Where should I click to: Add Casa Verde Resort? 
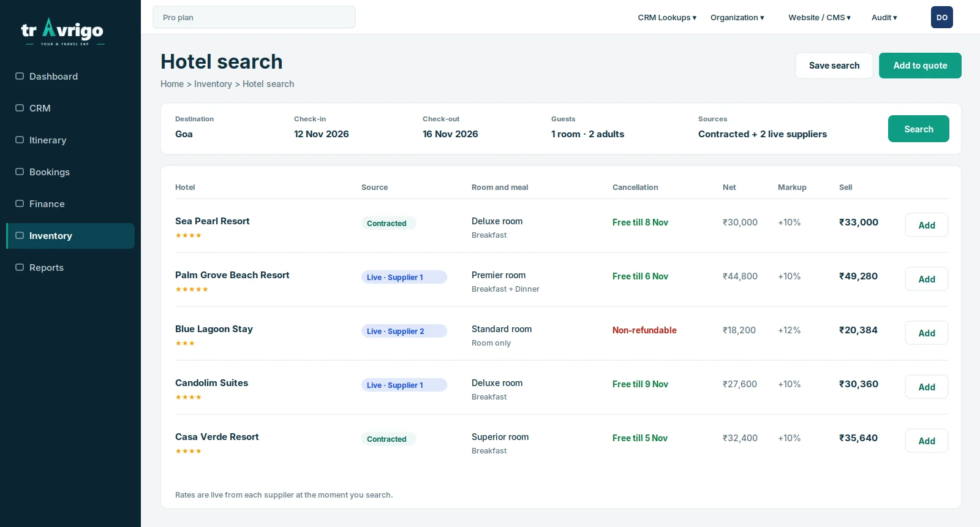coord(927,441)
